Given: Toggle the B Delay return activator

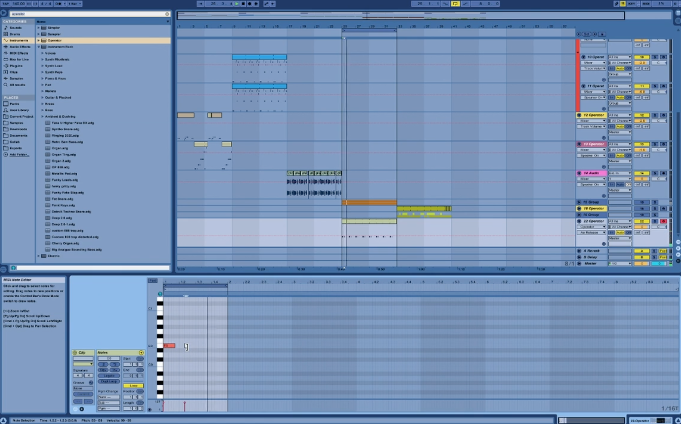Looking at the screenshot, I should click(x=641, y=257).
